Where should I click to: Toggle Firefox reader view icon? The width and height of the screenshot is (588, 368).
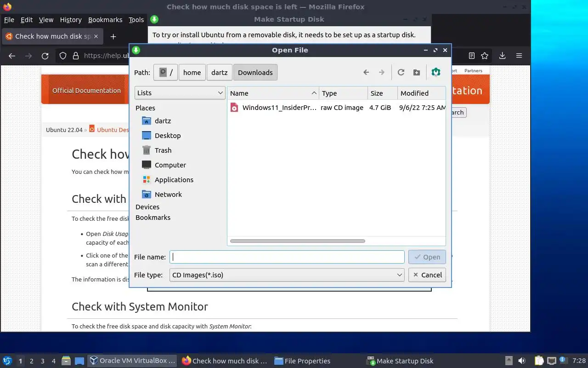[x=472, y=56]
